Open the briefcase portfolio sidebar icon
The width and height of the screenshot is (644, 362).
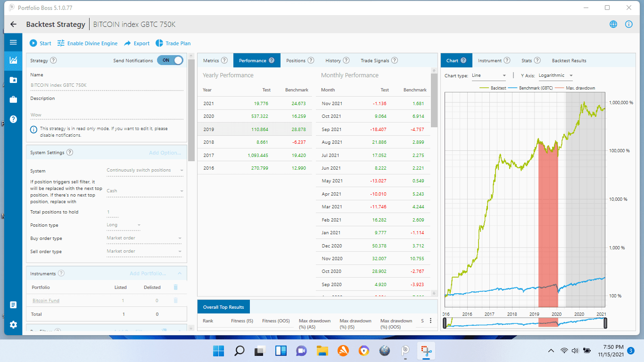(13, 99)
